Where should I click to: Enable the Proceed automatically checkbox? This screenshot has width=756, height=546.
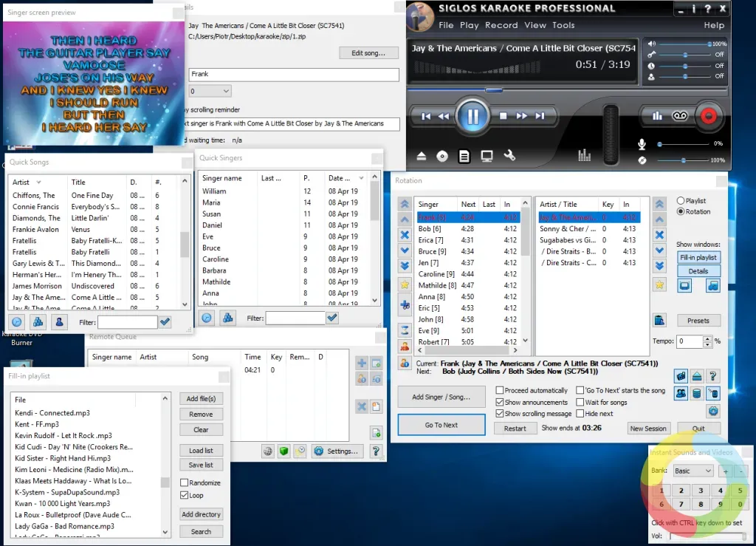coord(500,390)
